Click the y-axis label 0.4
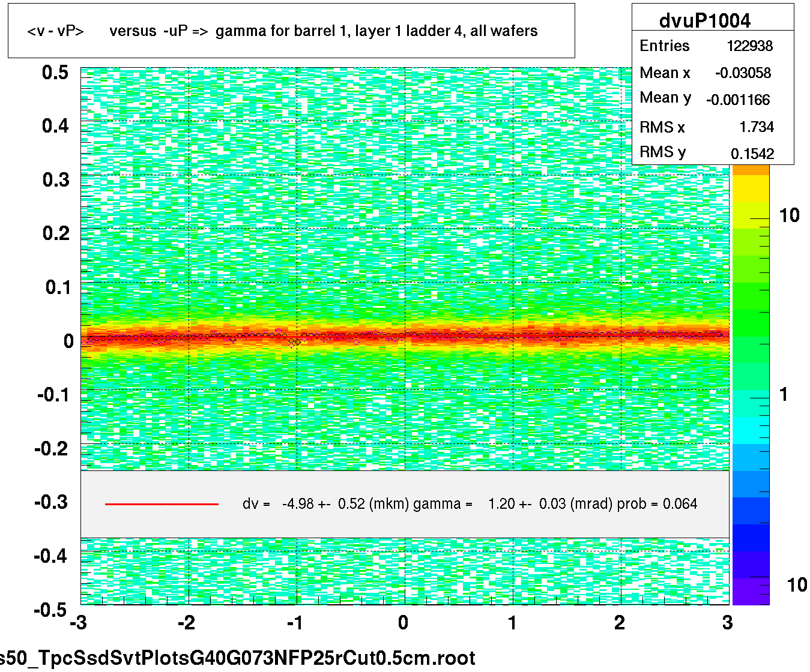 (55, 126)
